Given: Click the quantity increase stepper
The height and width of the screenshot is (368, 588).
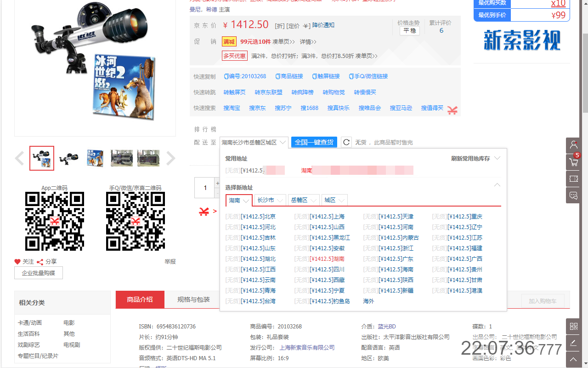Looking at the screenshot, I should [x=217, y=183].
